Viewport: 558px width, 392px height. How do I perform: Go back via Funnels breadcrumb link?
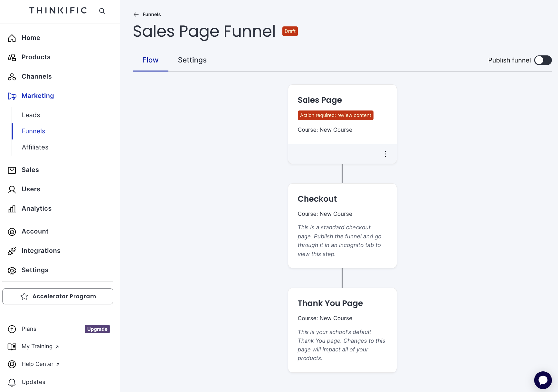point(152,14)
